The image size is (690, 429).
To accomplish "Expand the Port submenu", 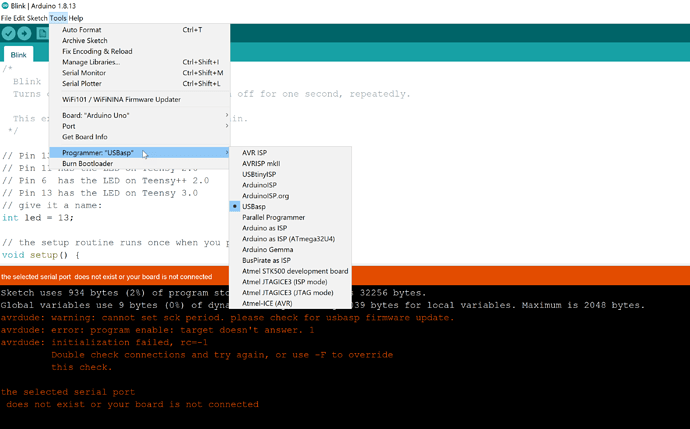I will coord(139,126).
